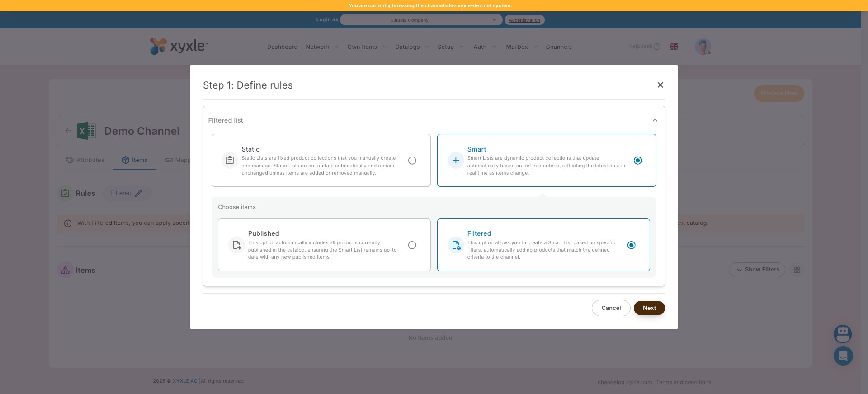Expand Setup dropdown chevron

[x=461, y=47]
